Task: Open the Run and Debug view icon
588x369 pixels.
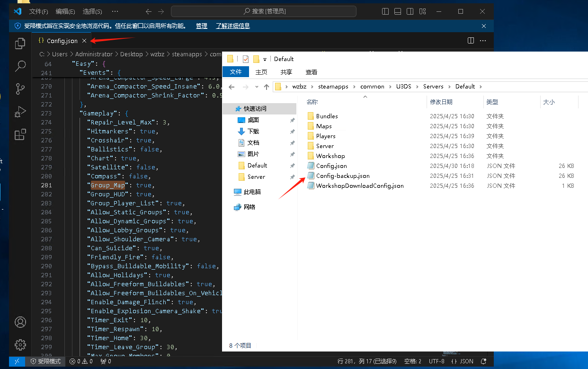Action: (x=20, y=112)
